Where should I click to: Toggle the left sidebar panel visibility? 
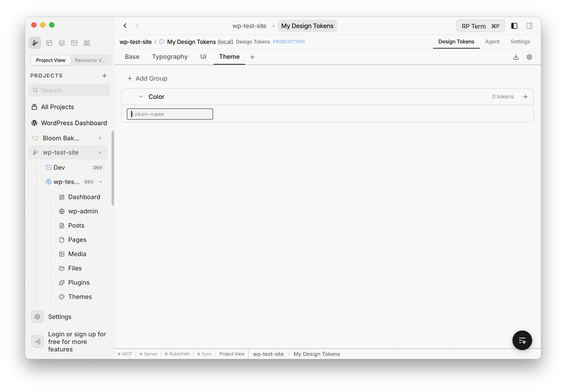coord(514,26)
